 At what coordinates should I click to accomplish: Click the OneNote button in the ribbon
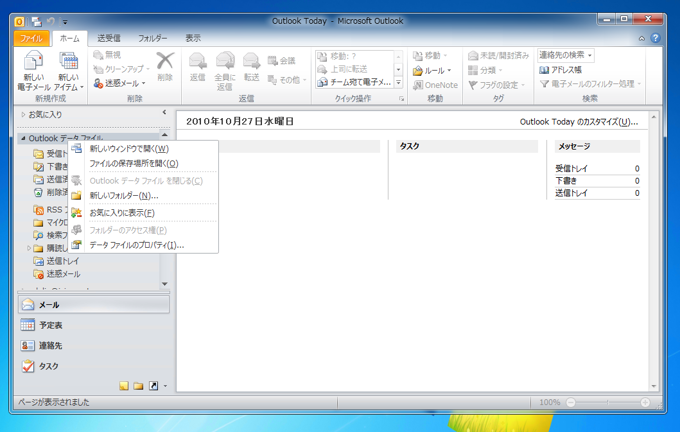click(435, 85)
